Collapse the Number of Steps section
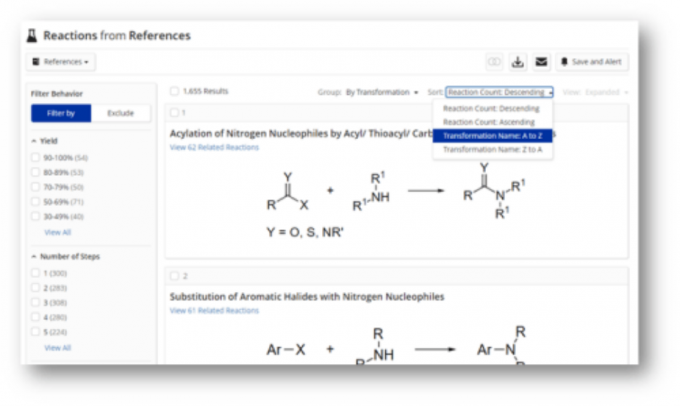 [x=35, y=257]
